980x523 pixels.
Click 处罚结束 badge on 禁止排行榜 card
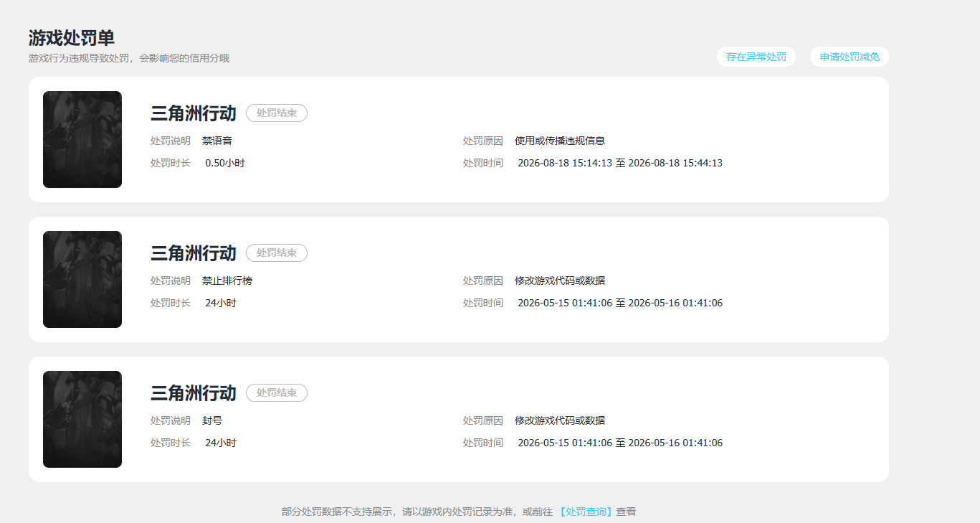[x=277, y=253]
